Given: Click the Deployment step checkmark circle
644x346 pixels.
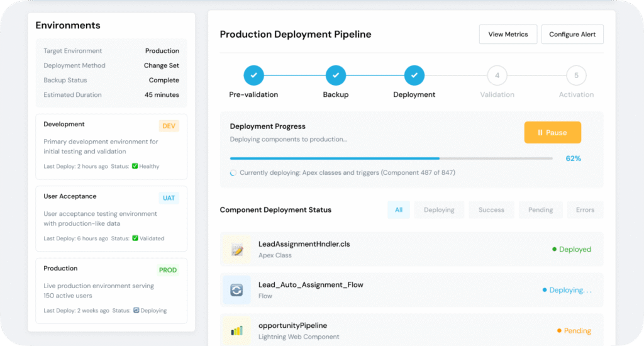Looking at the screenshot, I should 414,75.
